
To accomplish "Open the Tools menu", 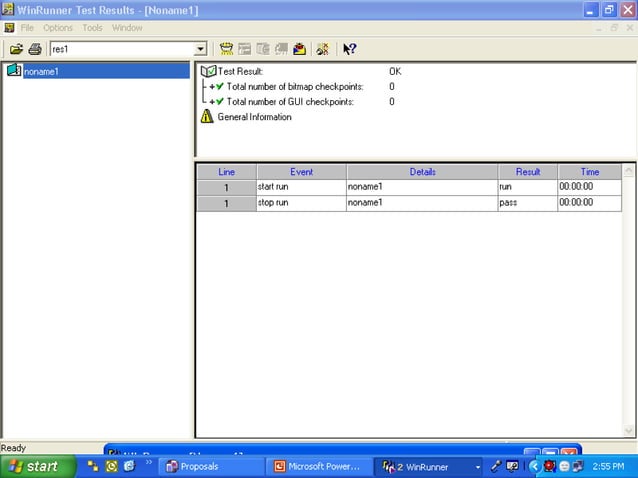I will tap(92, 28).
